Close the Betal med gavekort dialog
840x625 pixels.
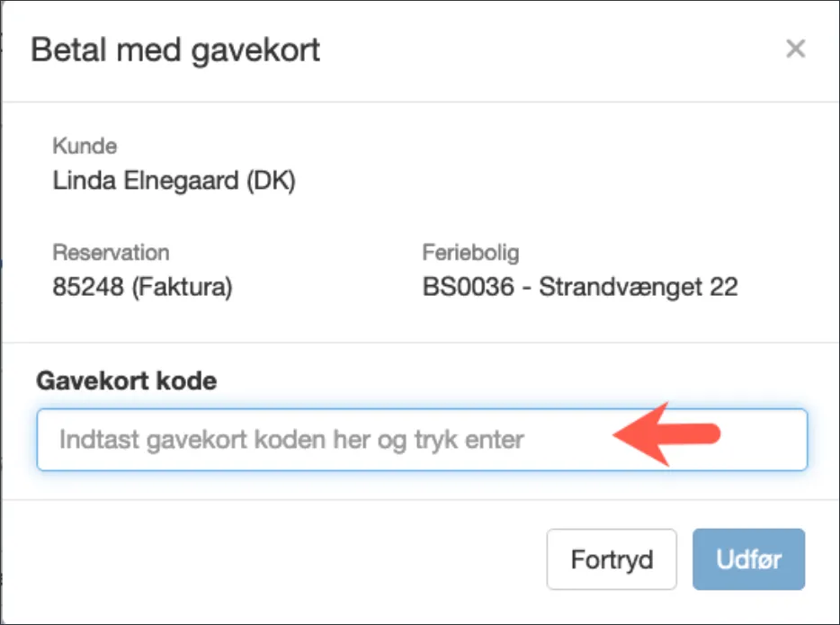tap(796, 49)
